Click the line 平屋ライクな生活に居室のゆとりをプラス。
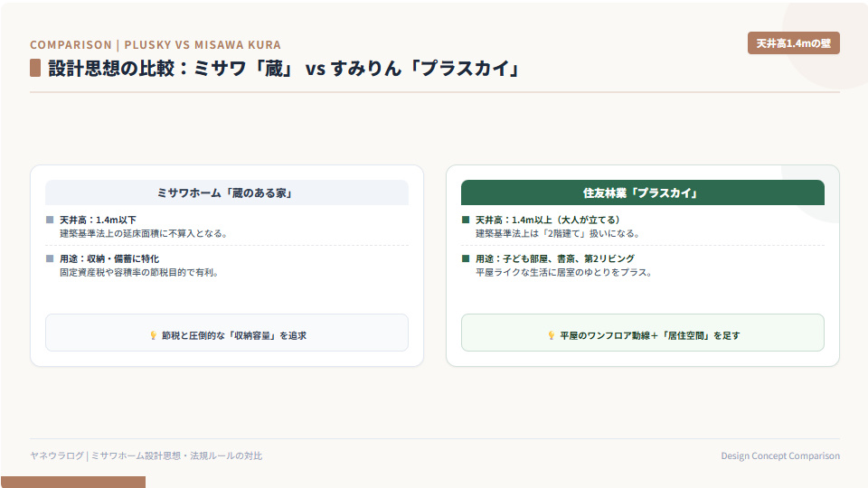 pos(564,272)
